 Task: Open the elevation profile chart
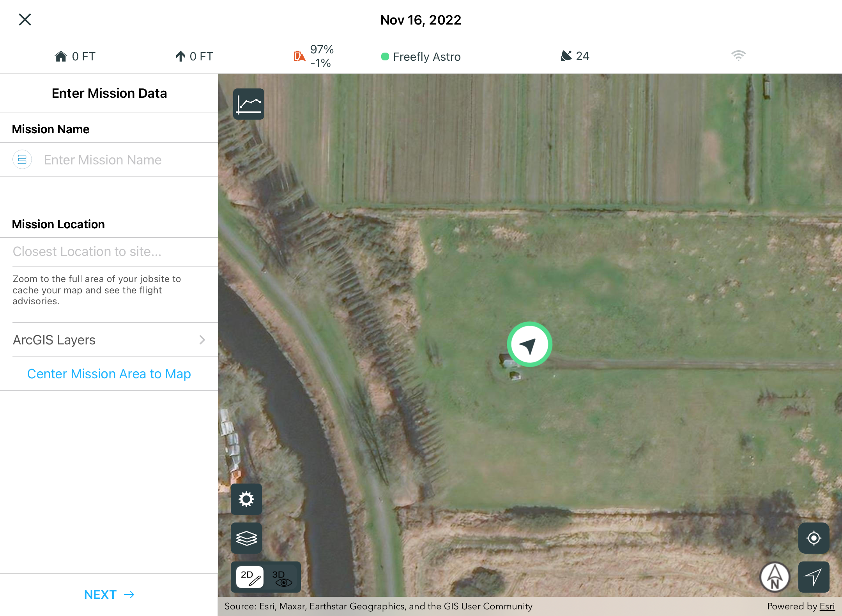(248, 104)
